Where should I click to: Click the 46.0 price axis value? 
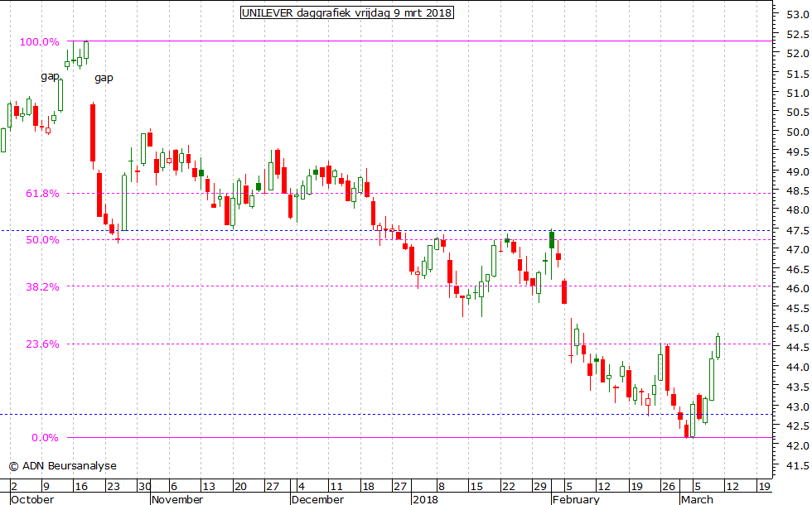coord(797,288)
